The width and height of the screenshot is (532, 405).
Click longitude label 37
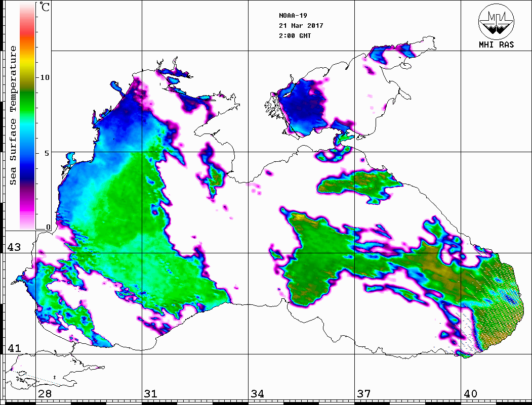[x=364, y=394]
